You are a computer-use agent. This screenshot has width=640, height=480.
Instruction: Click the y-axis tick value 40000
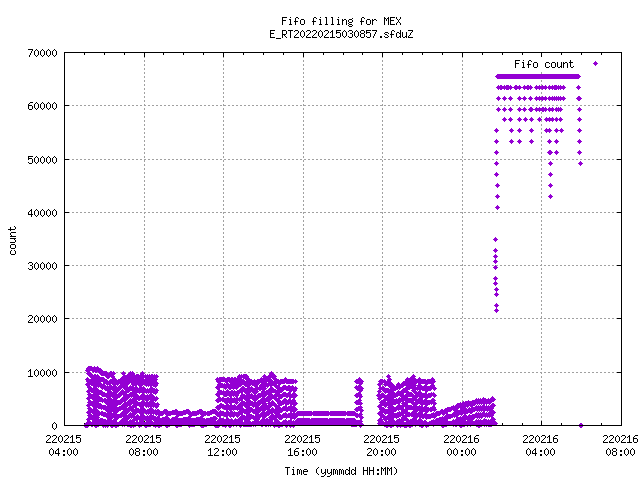pos(42,213)
